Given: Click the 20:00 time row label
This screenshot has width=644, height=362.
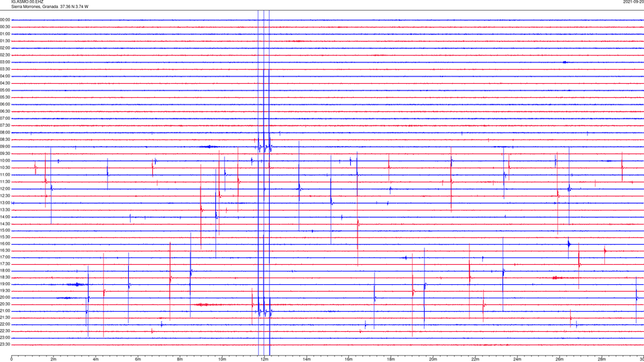Looking at the screenshot, I should click(5, 298).
